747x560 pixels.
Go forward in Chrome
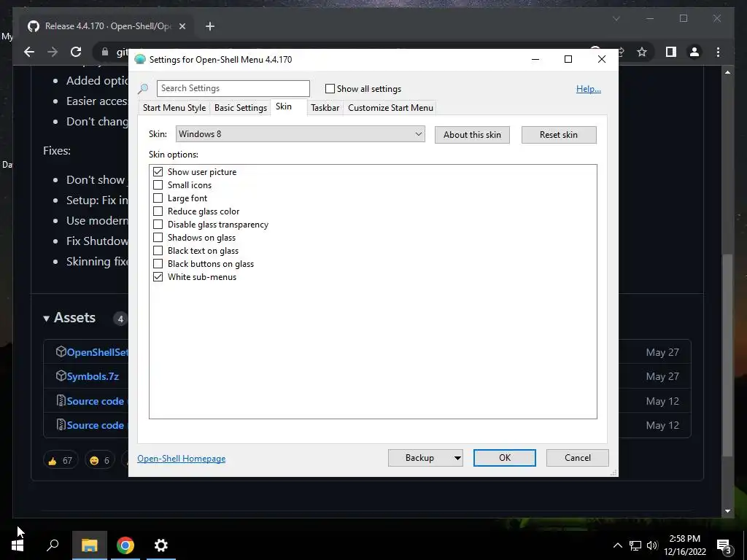[53, 52]
